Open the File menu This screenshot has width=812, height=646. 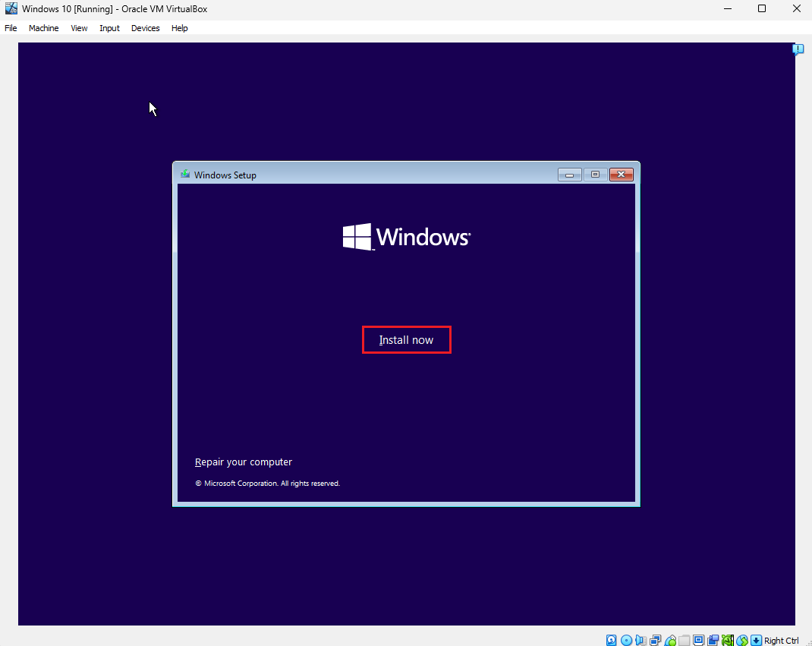tap(11, 28)
